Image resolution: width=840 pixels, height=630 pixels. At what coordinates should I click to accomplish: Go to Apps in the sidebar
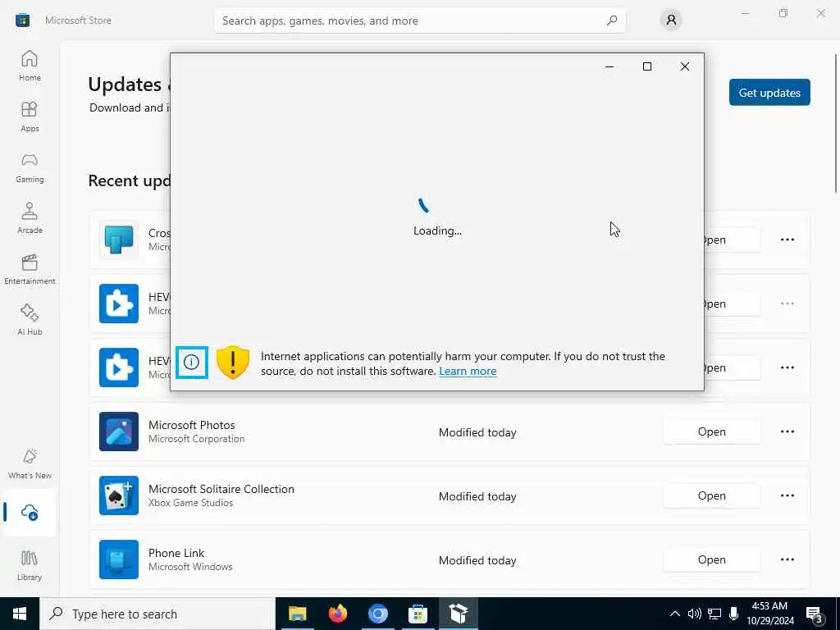(x=30, y=116)
